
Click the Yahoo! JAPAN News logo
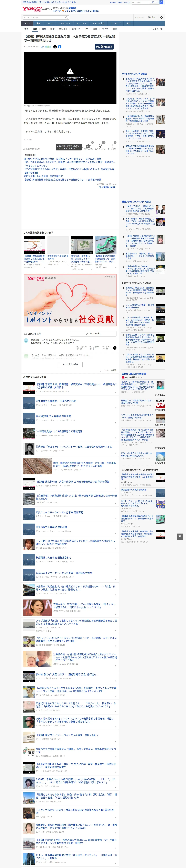coord(37,9)
